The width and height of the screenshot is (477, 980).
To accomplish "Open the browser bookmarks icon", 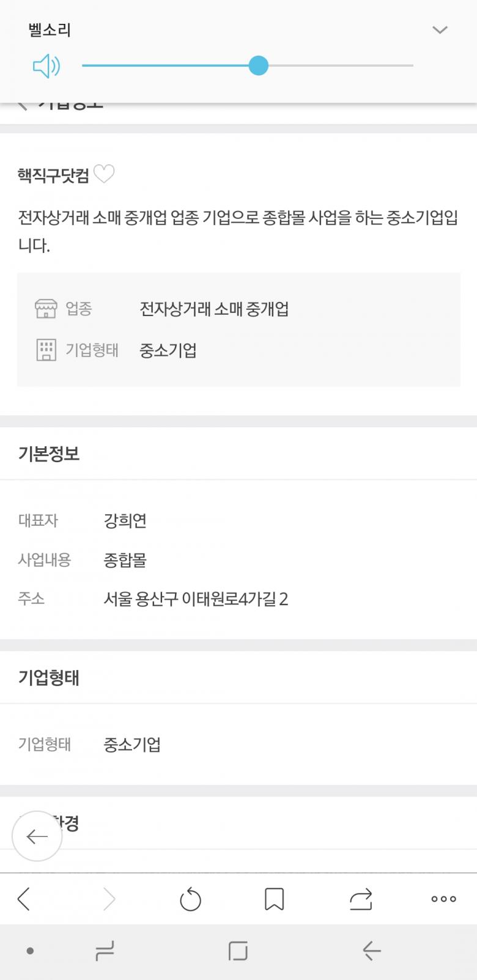I will (x=274, y=899).
